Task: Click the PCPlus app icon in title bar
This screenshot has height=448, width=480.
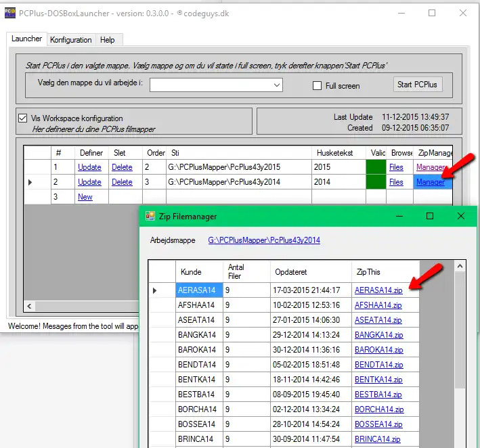Action: click(9, 13)
